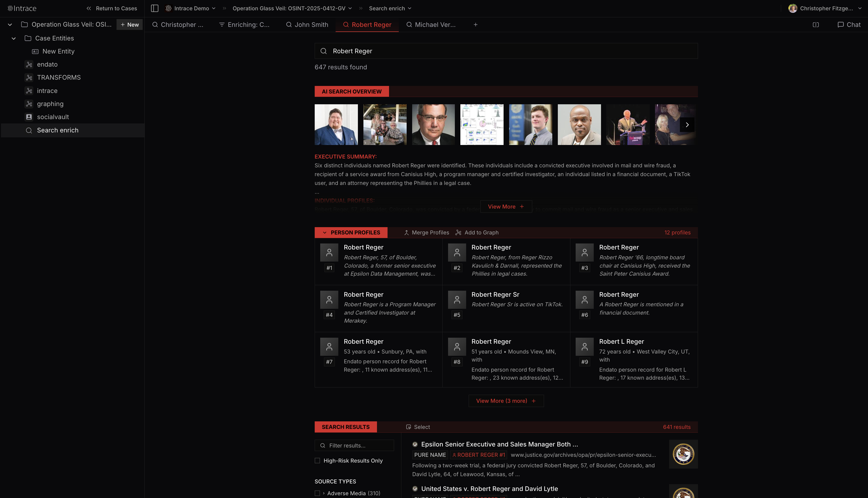Show next overview images arrow
The height and width of the screenshot is (498, 868).
click(x=687, y=125)
